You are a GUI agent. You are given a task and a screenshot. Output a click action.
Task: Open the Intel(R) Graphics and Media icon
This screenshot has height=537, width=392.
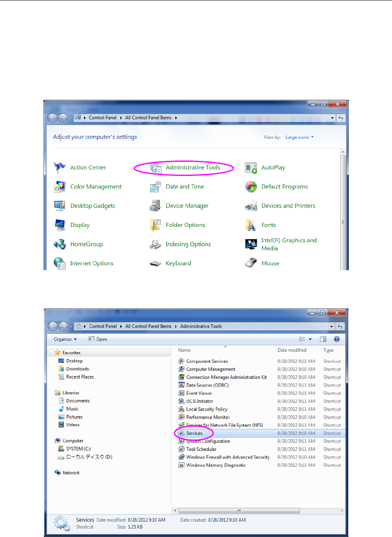point(251,244)
